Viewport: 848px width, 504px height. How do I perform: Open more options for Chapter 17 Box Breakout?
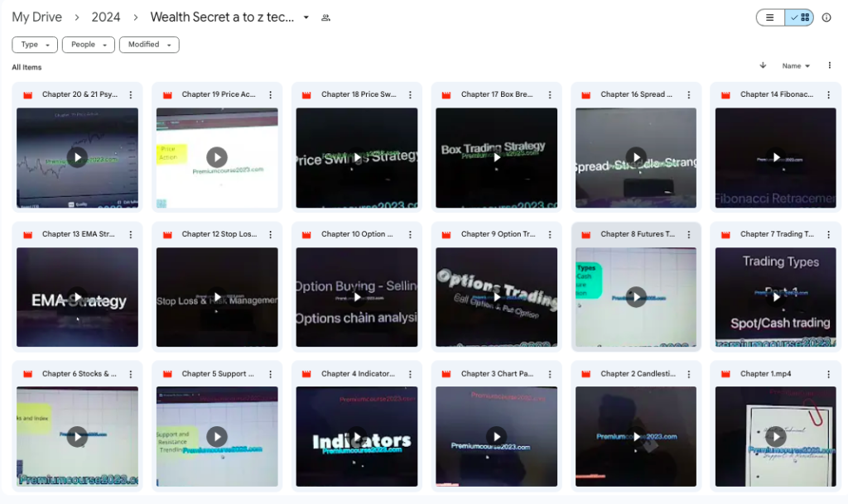550,94
